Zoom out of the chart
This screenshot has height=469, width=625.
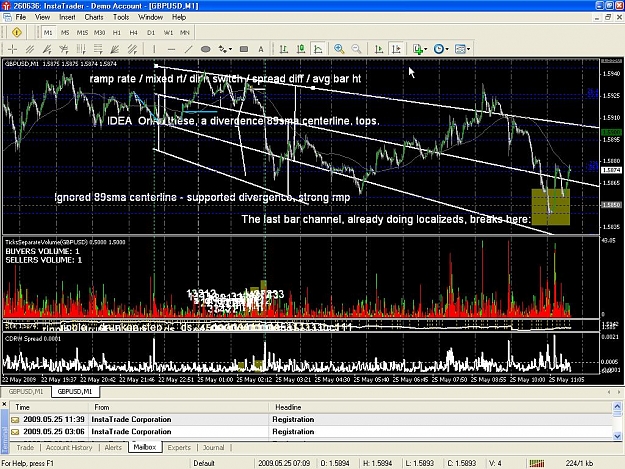coord(356,49)
